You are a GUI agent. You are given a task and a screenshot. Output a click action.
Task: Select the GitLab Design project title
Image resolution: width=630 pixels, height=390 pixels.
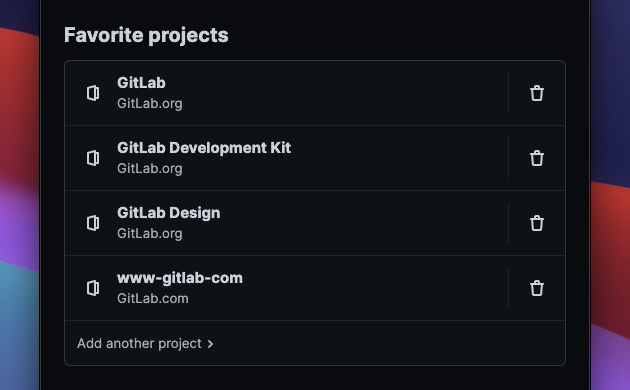click(x=168, y=213)
